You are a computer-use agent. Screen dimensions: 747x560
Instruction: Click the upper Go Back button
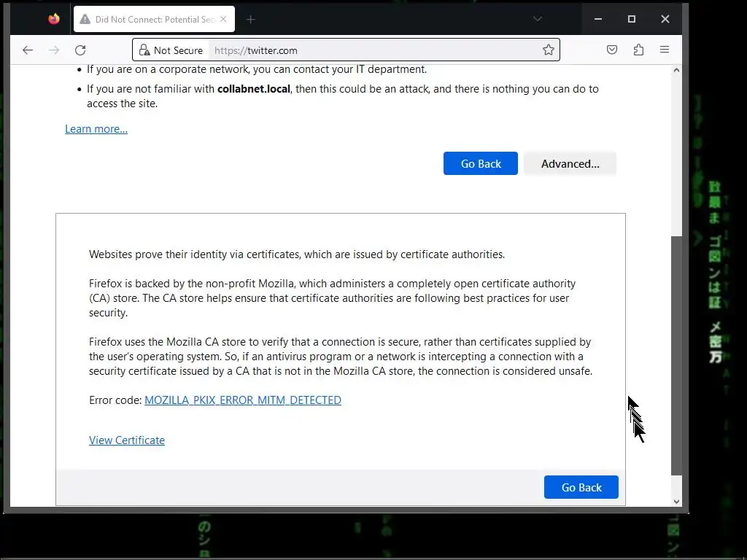pyautogui.click(x=480, y=163)
